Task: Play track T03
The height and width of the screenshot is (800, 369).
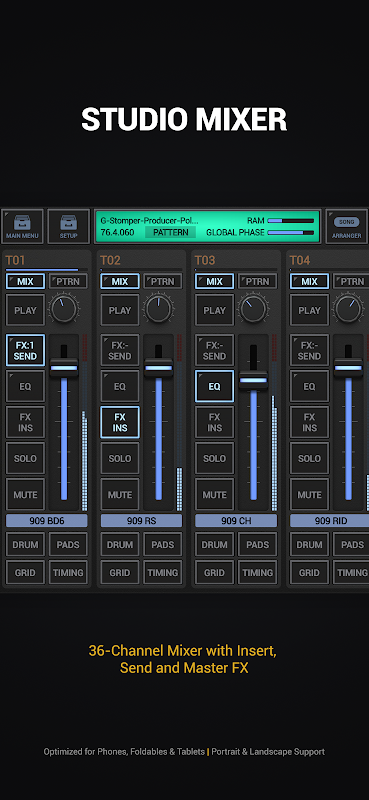Action: point(215,310)
